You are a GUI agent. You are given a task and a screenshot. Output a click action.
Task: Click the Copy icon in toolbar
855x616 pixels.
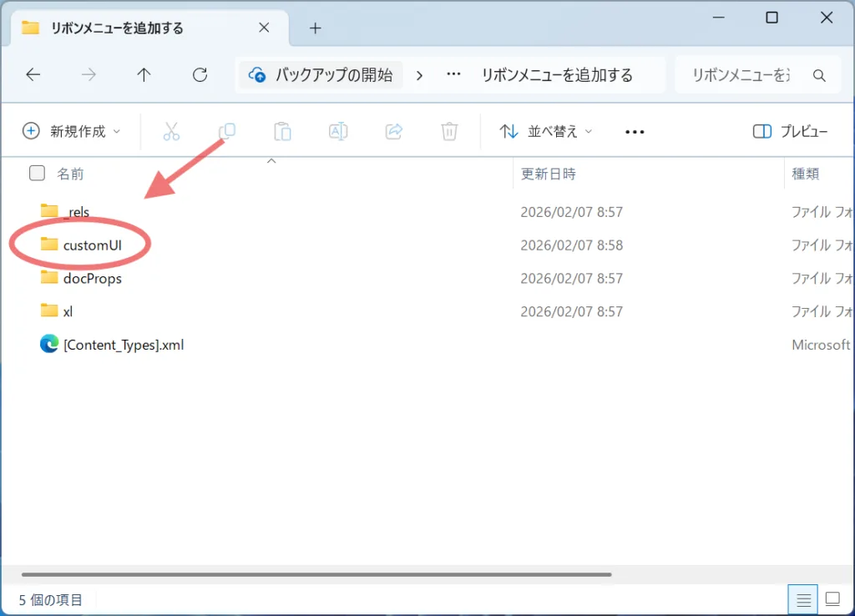pos(227,131)
